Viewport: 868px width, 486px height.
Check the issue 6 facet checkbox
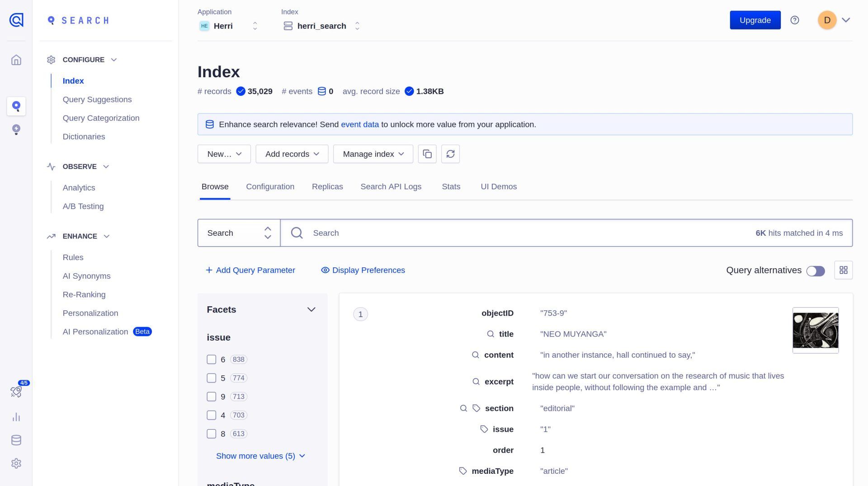(x=211, y=360)
